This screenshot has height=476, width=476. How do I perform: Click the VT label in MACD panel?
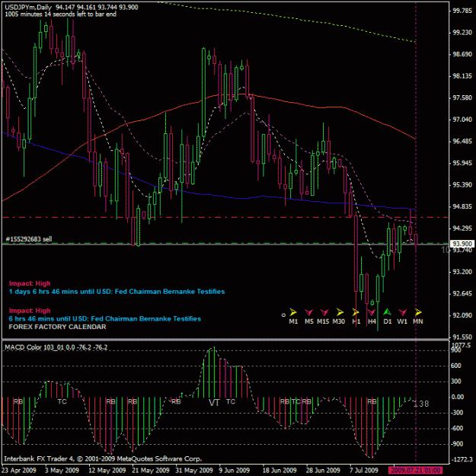coord(214,403)
